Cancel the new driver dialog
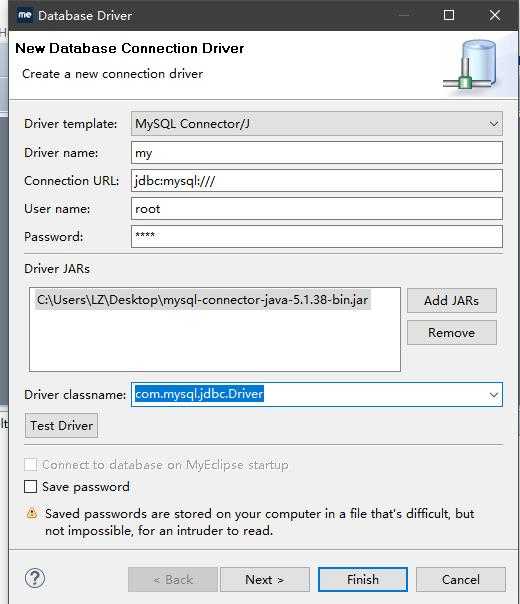This screenshot has width=520, height=604. 461,579
